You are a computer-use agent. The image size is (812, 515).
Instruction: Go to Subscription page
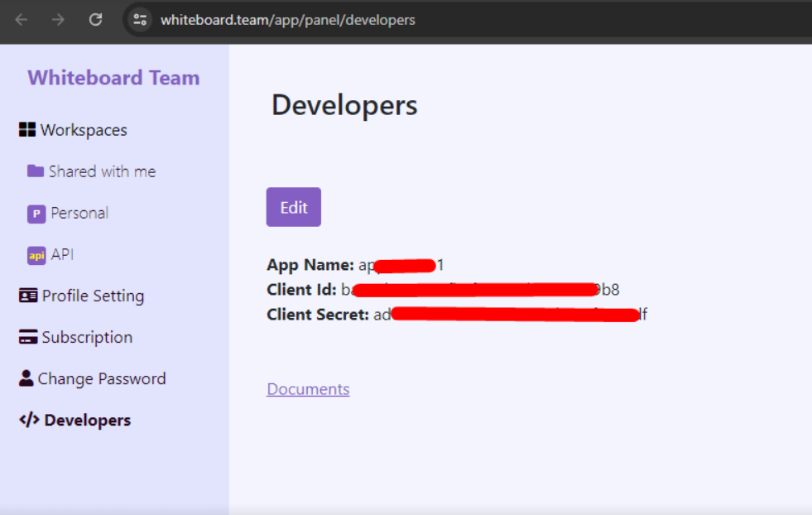pos(75,337)
